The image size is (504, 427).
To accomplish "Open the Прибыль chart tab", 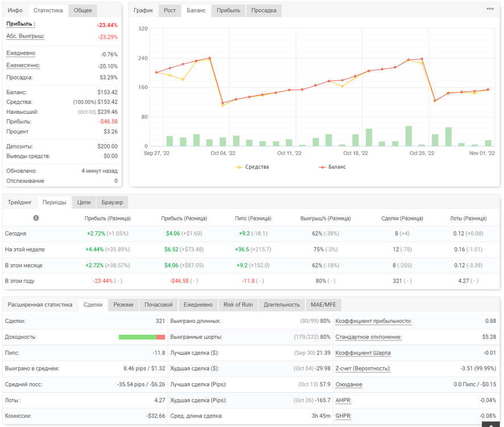I will 229,10.
